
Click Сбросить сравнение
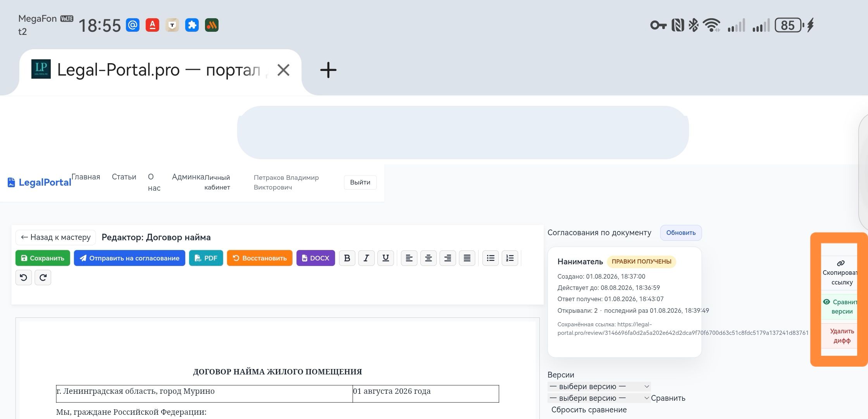[x=589, y=410]
